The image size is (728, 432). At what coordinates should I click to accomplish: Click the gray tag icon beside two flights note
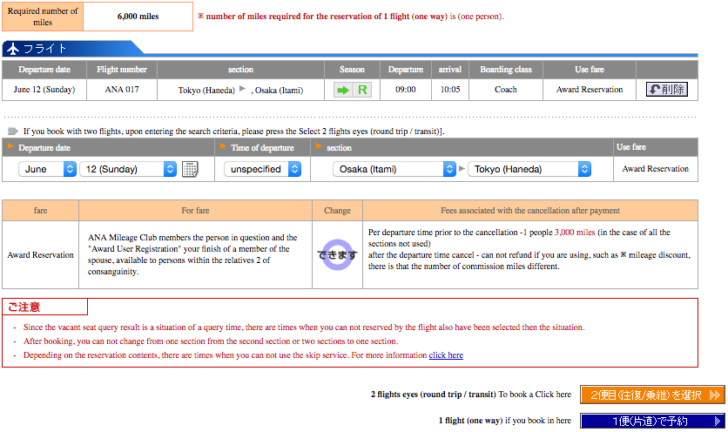13,131
